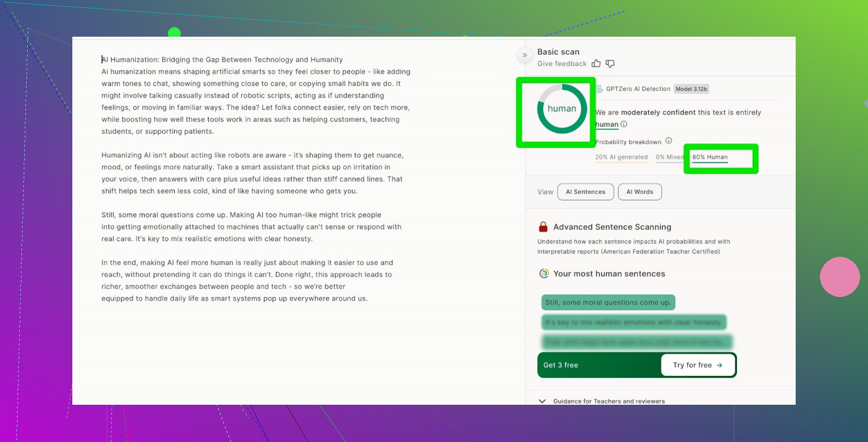This screenshot has width=868, height=442.
Task: Click info icon next to human verdict
Action: (624, 124)
